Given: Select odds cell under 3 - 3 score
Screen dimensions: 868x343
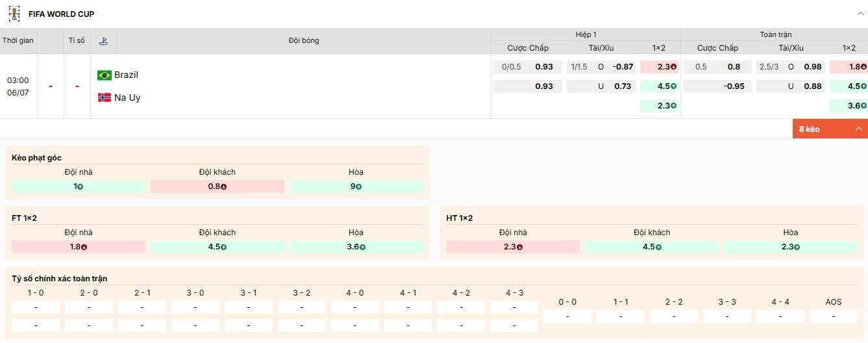Looking at the screenshot, I should click(727, 316).
